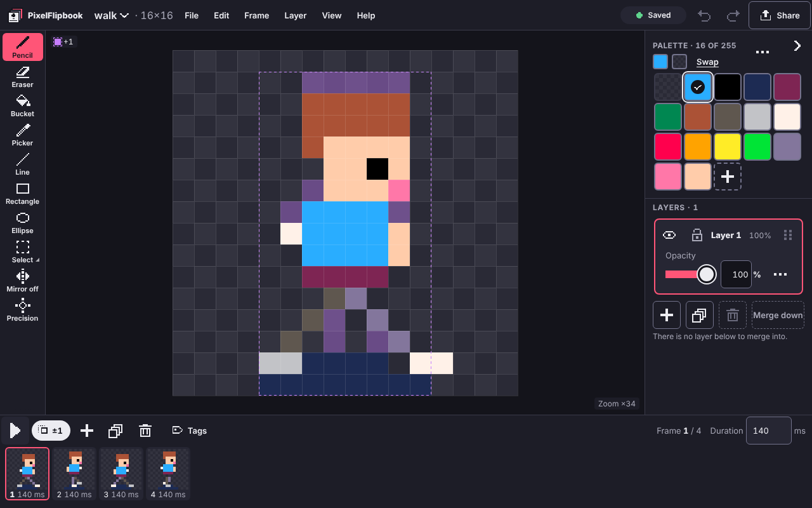Select frame 1 thumbnail
The height and width of the screenshot is (508, 812).
click(27, 474)
